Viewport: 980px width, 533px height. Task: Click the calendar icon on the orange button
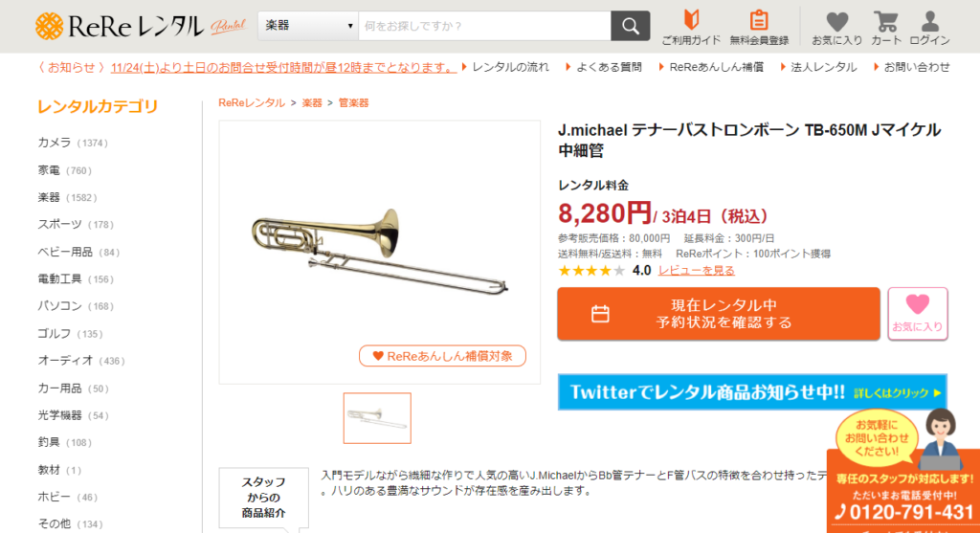point(600,314)
